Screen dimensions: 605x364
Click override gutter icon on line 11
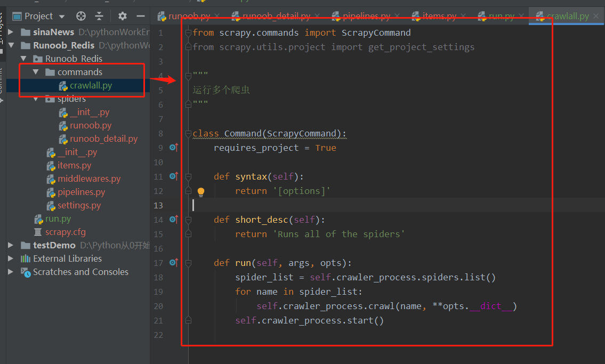174,176
